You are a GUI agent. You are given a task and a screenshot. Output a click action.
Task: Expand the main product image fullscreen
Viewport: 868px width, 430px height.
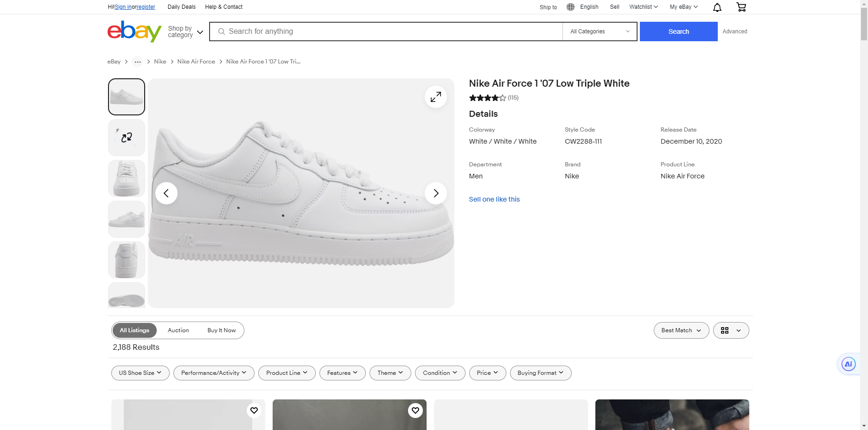click(435, 97)
